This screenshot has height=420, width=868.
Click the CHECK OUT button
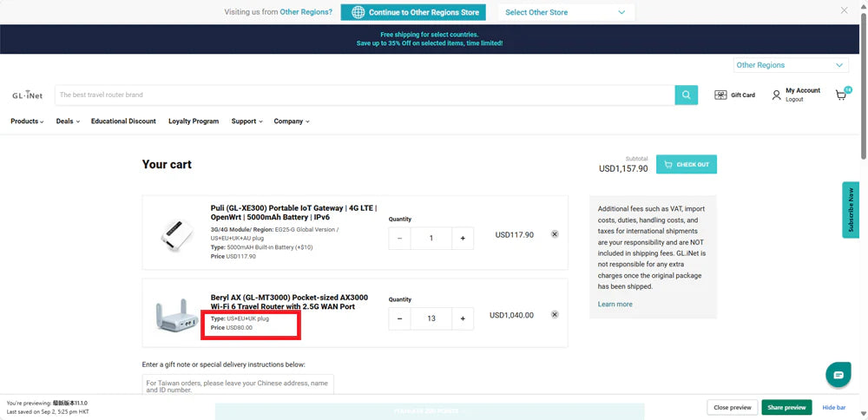click(x=686, y=164)
